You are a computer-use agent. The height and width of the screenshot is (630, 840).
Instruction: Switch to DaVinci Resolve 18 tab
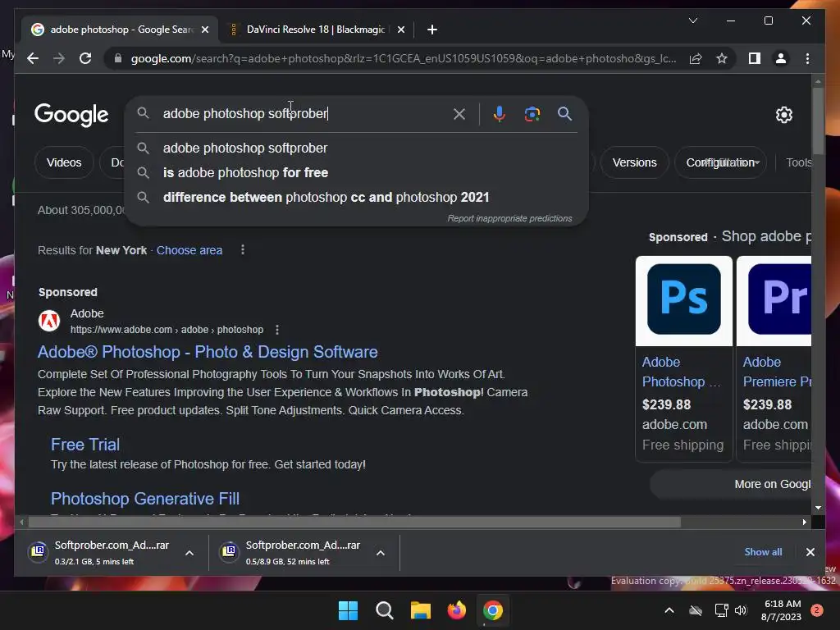pyautogui.click(x=316, y=30)
